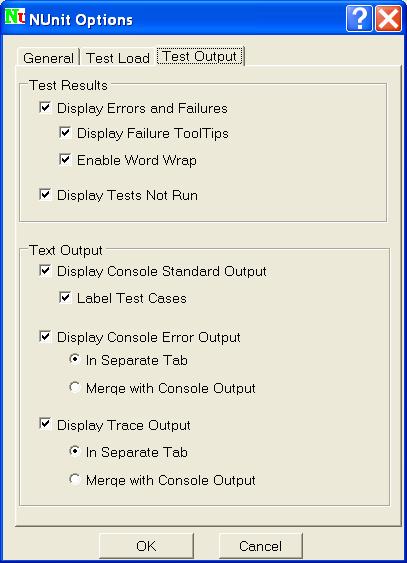
Task: Select the Test Output tab
Action: point(200,56)
